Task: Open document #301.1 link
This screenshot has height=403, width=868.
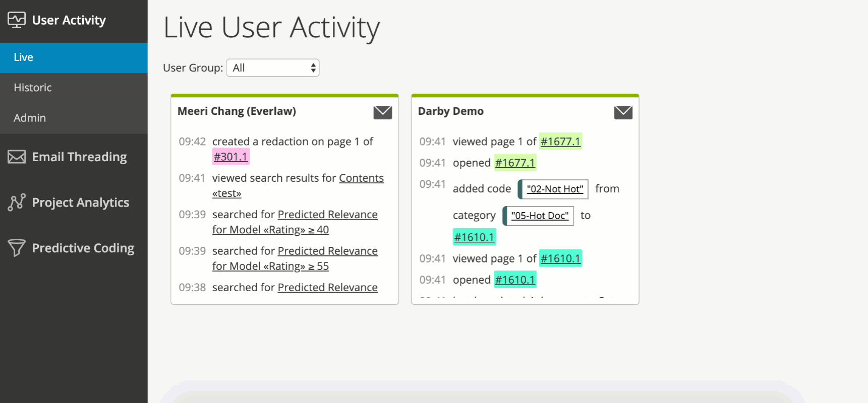Action: point(230,157)
